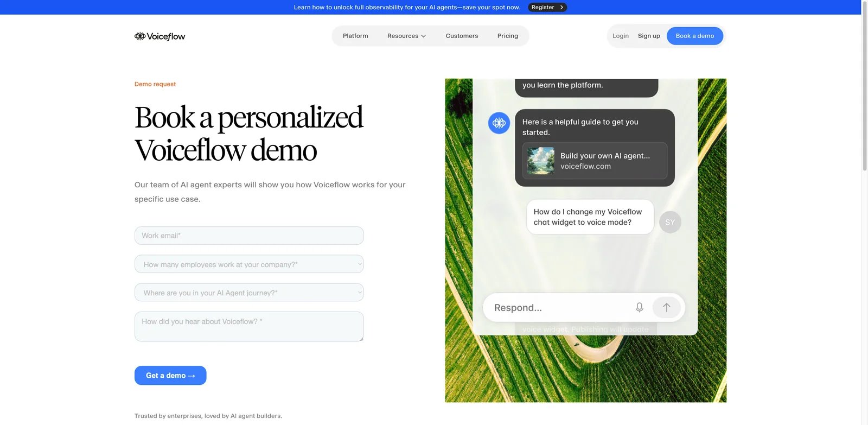Click the Demo request label
The image size is (868, 425).
point(155,84)
